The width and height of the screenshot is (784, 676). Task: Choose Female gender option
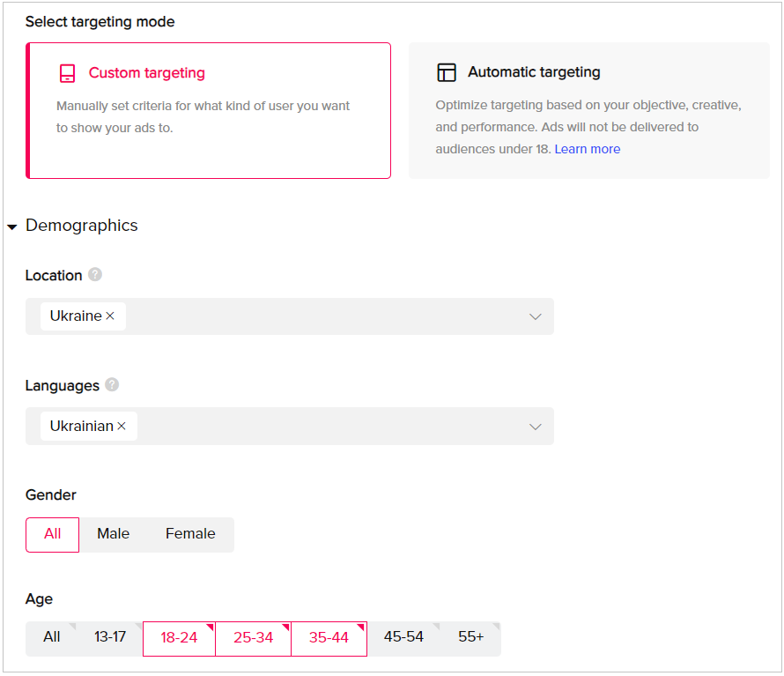coord(190,534)
